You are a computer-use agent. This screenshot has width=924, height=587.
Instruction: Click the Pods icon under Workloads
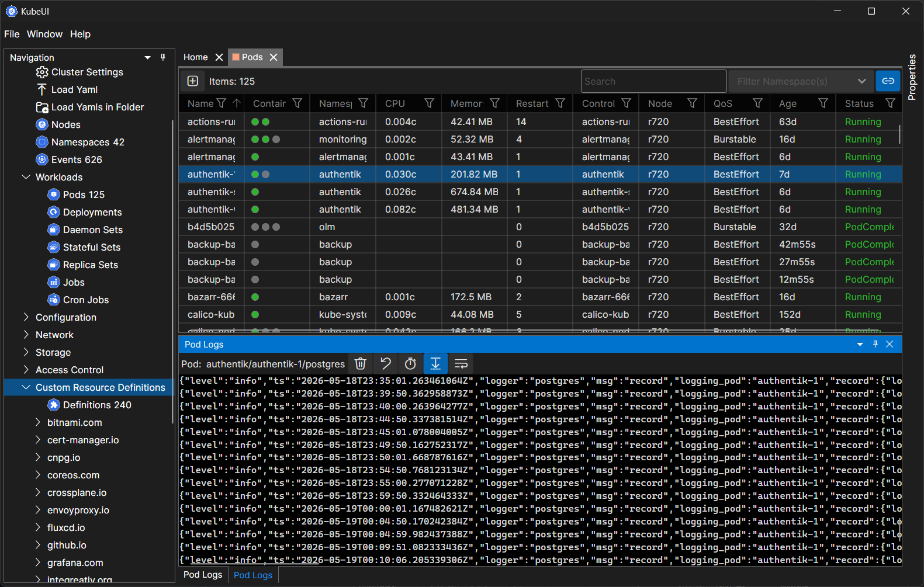(54, 194)
